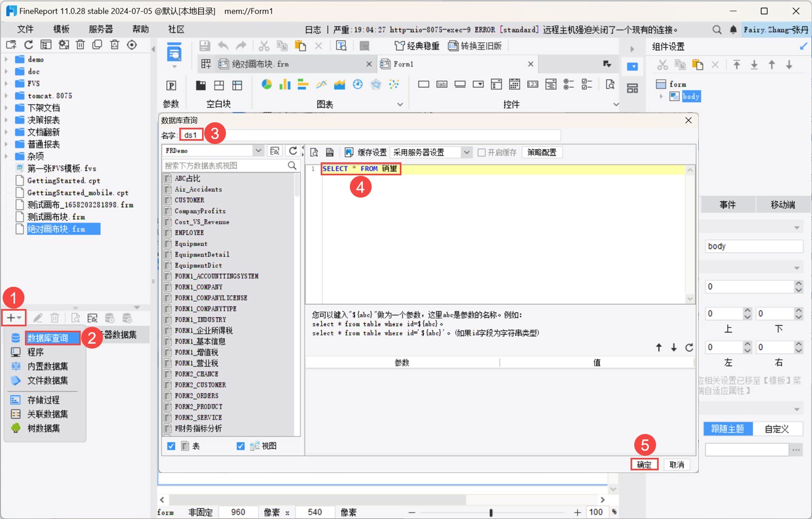Open 缓存设置 cache settings
The width and height of the screenshot is (812, 519).
[x=366, y=153]
